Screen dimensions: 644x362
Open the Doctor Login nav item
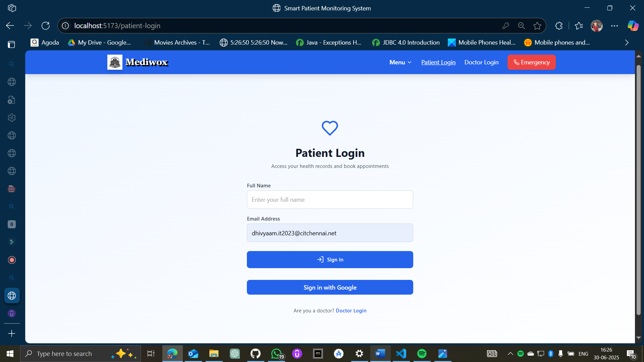pyautogui.click(x=481, y=62)
